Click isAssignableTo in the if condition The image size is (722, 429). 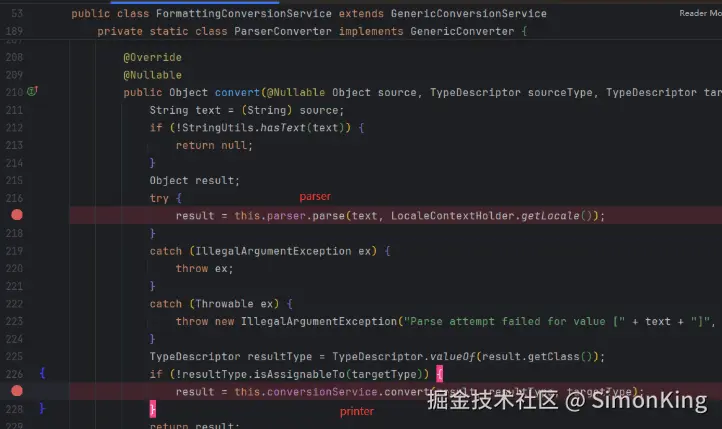pos(299,374)
